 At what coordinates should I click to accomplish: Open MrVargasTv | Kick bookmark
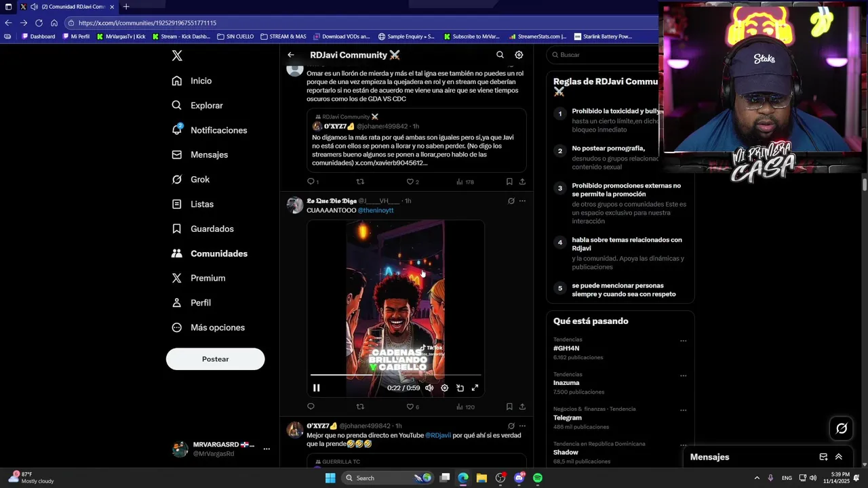(121, 37)
